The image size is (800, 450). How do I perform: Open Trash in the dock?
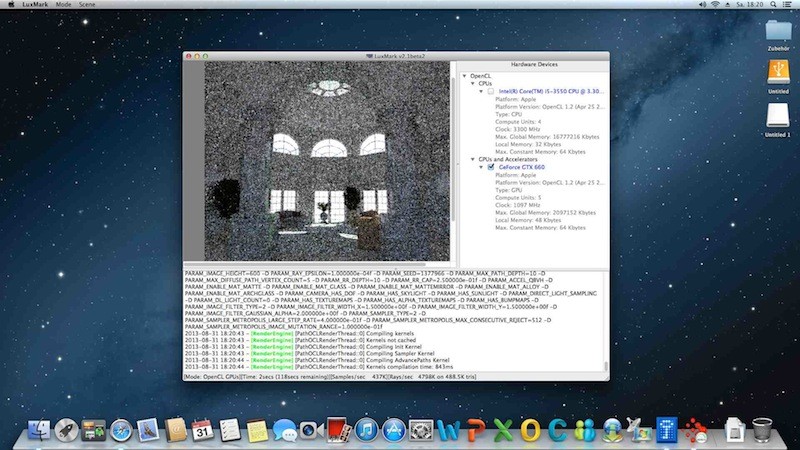[x=762, y=431]
